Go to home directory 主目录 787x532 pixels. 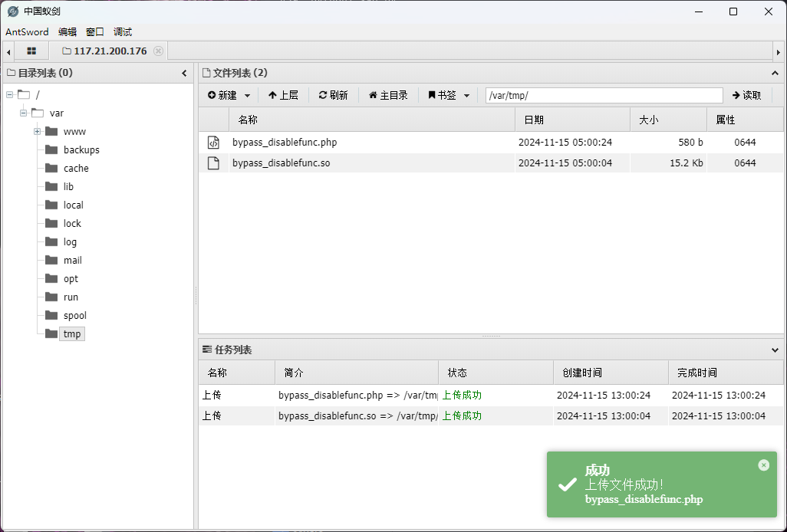(x=388, y=95)
